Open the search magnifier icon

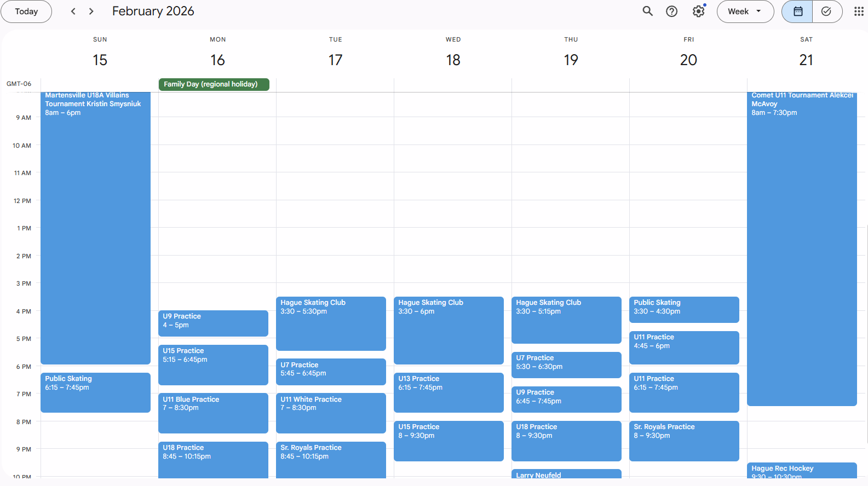tap(647, 11)
